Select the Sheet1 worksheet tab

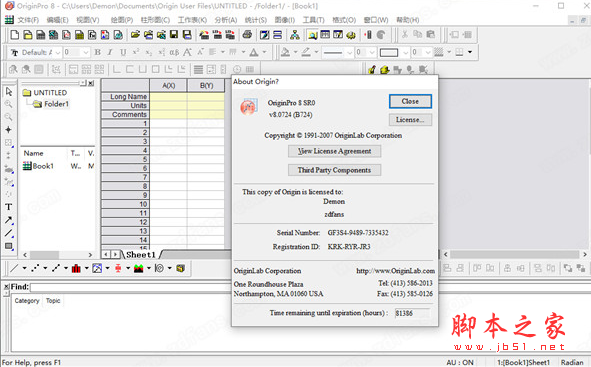pos(141,255)
